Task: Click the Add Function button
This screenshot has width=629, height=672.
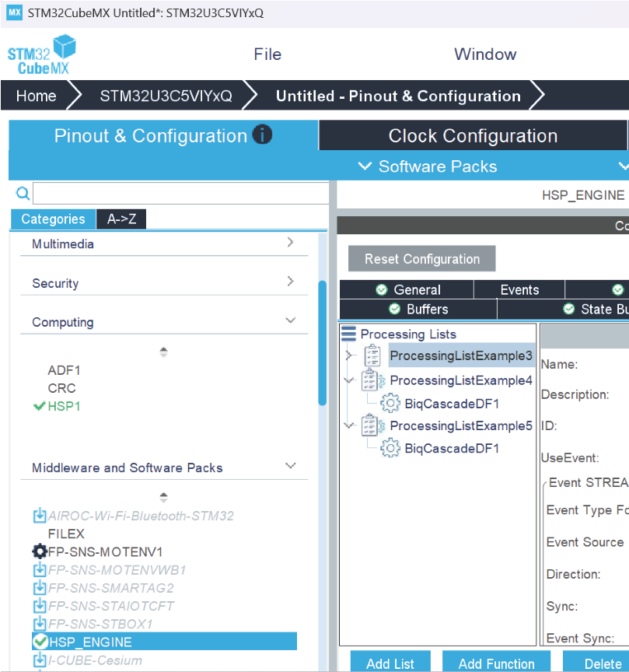Action: coord(496,663)
